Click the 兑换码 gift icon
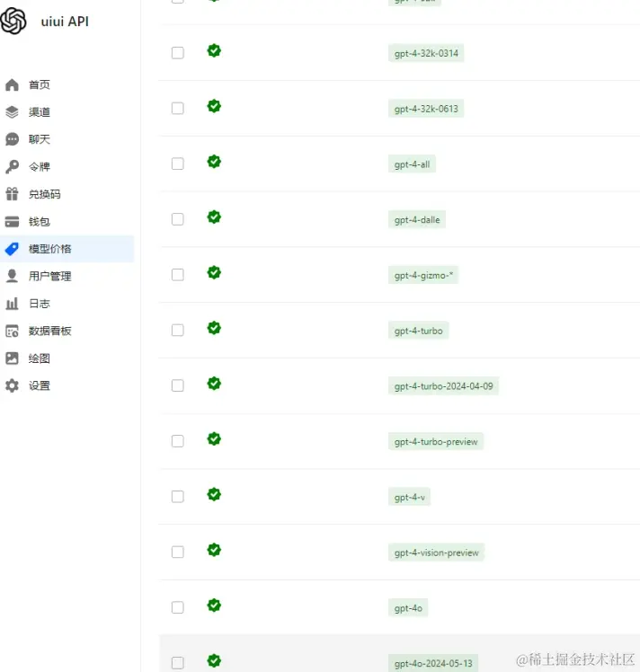Image resolution: width=640 pixels, height=672 pixels. click(12, 194)
